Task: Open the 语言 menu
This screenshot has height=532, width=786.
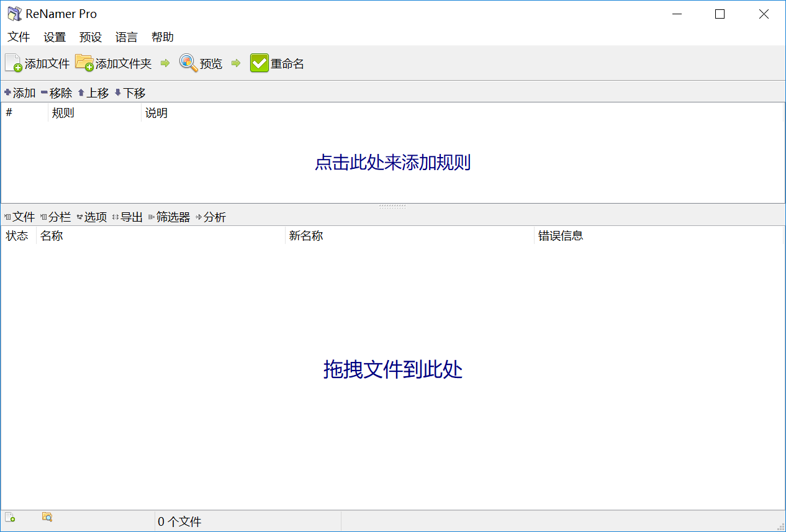Action: click(126, 37)
